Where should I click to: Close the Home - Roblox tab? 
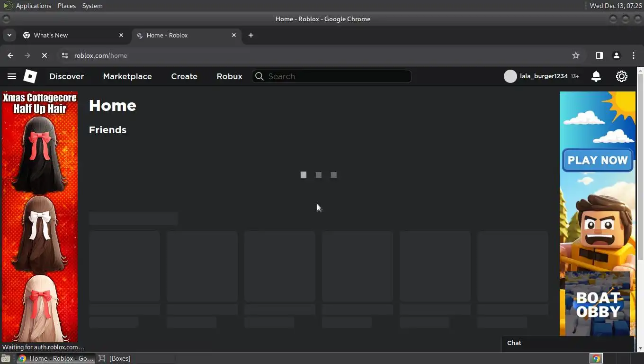tap(234, 35)
